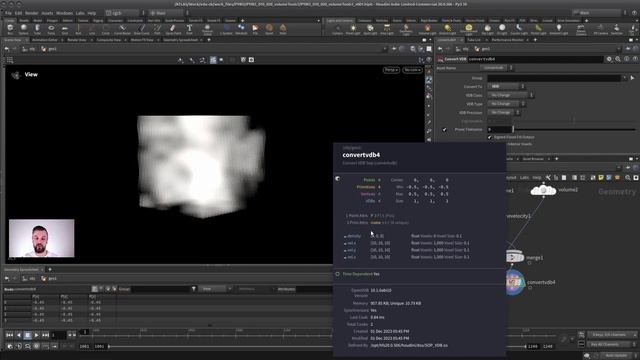Screen dimensions: 640x360
Task: Click the Play forward button
Action: click(36, 335)
